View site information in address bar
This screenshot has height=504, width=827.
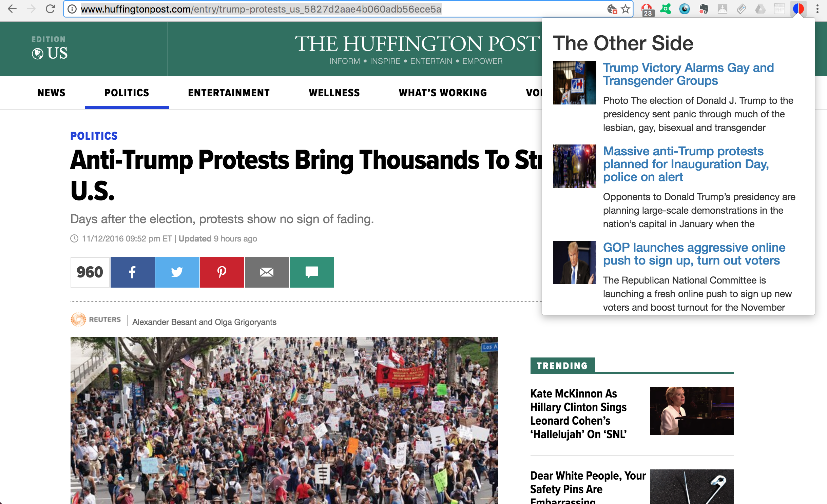[72, 9]
